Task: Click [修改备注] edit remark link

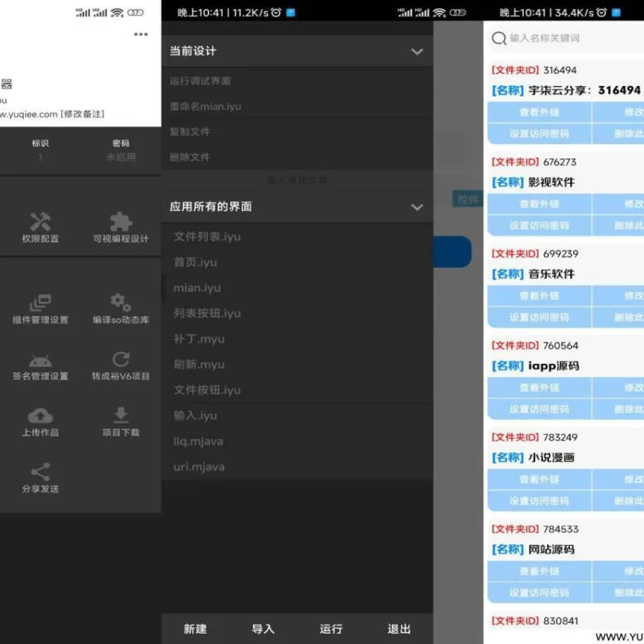Action: [x=83, y=114]
